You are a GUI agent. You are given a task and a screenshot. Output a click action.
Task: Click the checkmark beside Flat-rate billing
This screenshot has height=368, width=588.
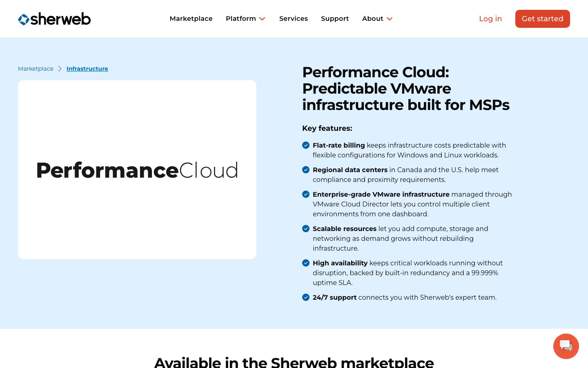[x=306, y=145]
